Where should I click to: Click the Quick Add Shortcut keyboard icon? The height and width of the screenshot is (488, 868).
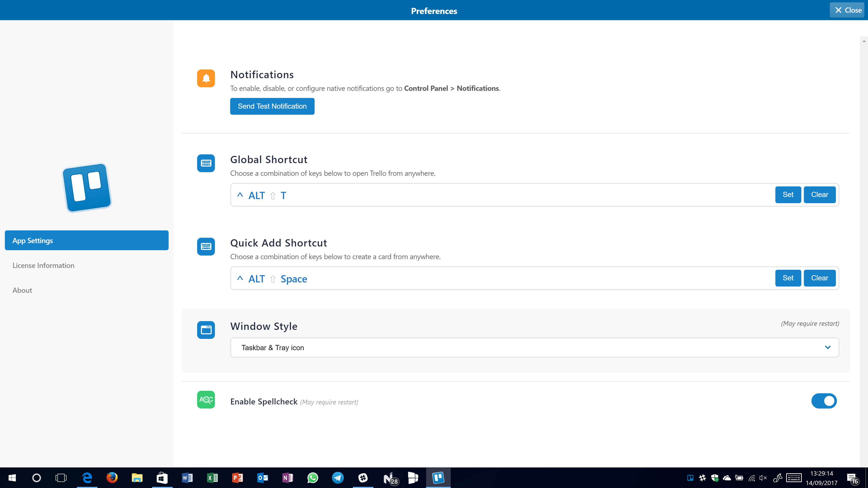[x=206, y=246]
